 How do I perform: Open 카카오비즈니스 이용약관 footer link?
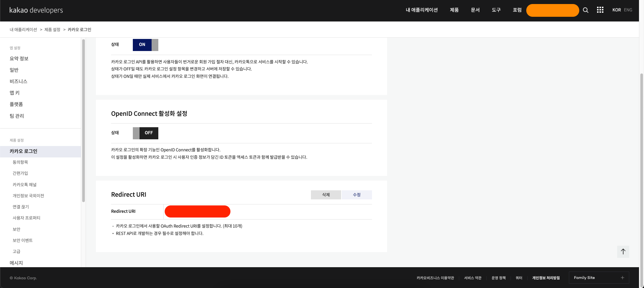[435, 278]
